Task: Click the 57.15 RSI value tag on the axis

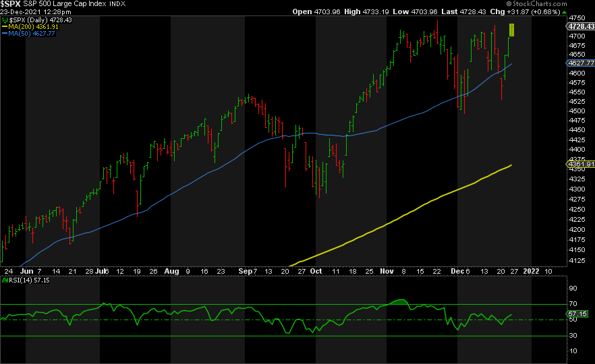Action: [577, 314]
